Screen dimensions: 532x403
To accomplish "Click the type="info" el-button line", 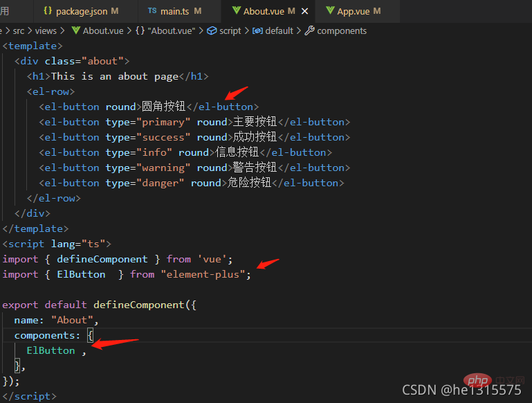I will 185,152.
